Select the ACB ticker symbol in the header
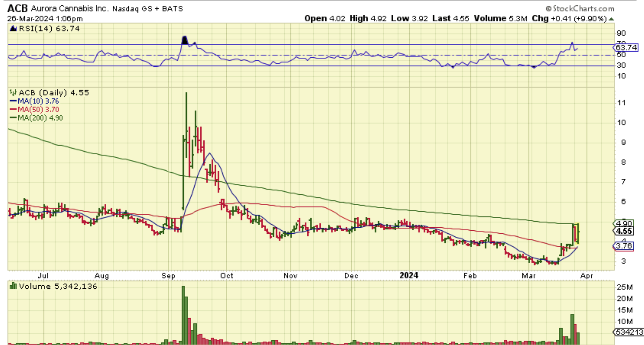The height and width of the screenshot is (345, 644). 17,8
